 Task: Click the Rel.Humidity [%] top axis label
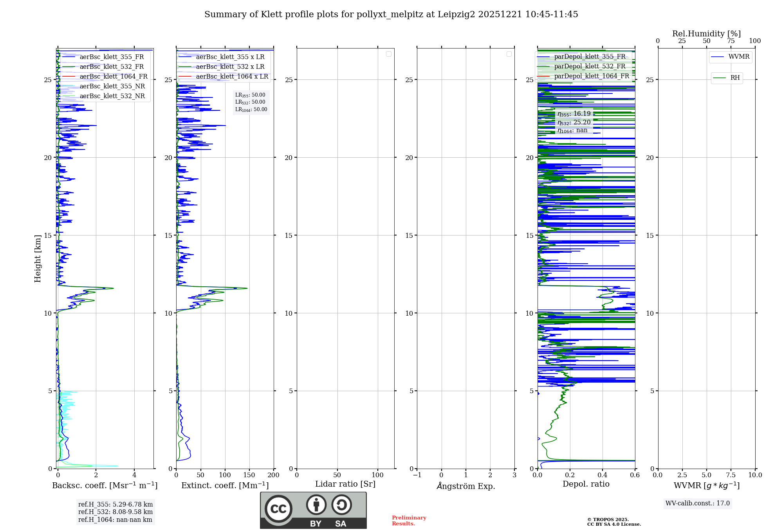[706, 34]
